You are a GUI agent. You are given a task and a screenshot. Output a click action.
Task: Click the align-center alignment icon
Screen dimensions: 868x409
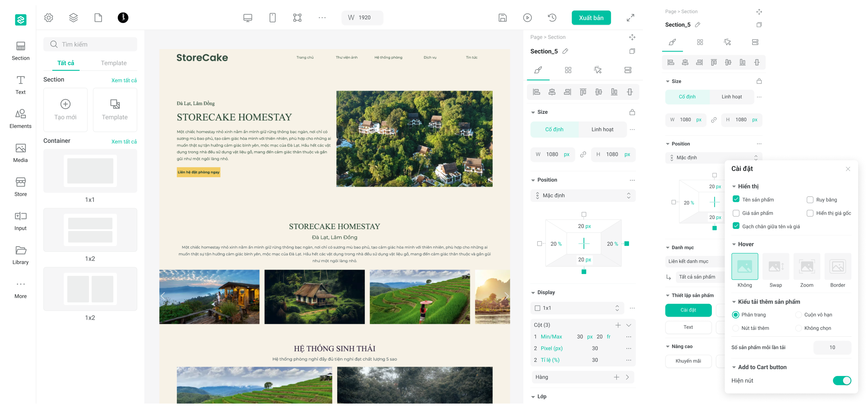552,92
